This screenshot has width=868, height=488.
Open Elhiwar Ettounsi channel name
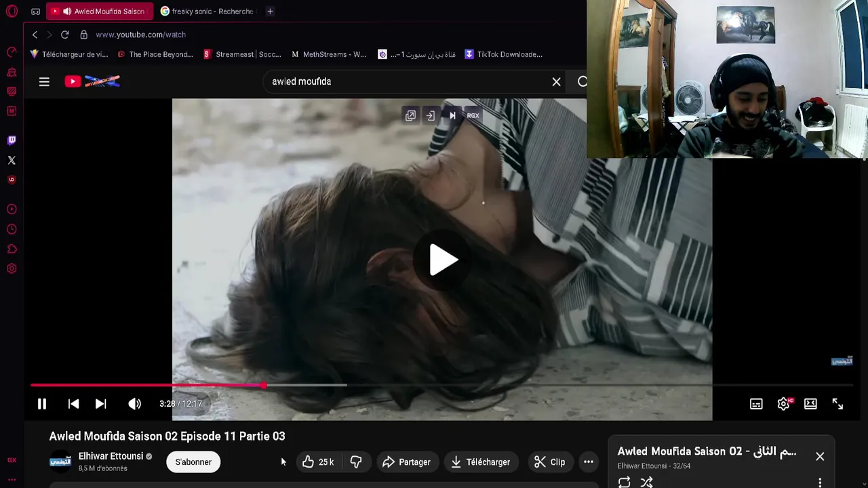click(111, 456)
